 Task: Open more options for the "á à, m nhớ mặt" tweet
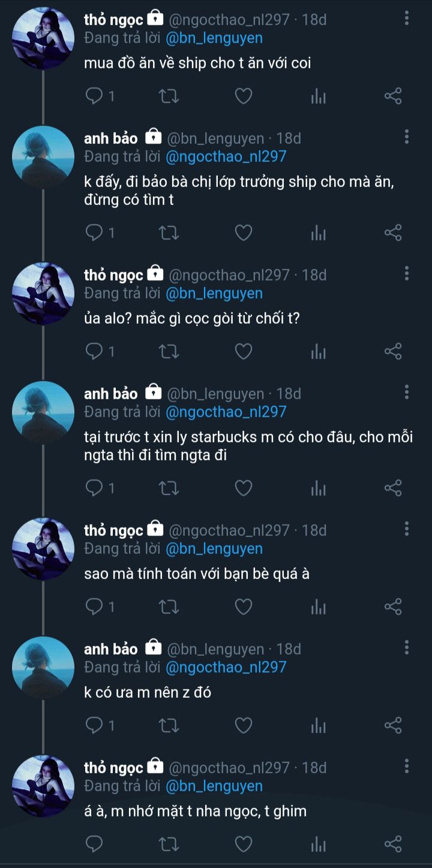(x=407, y=767)
